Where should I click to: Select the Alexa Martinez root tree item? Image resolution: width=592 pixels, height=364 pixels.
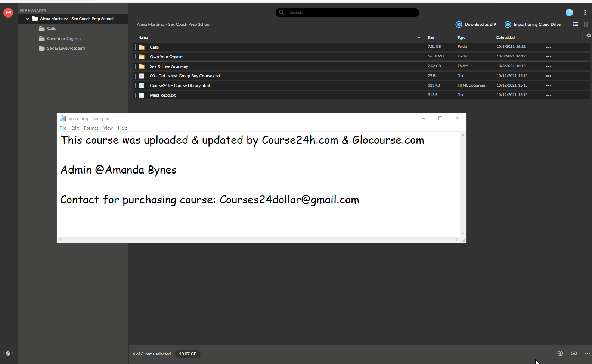(73, 19)
